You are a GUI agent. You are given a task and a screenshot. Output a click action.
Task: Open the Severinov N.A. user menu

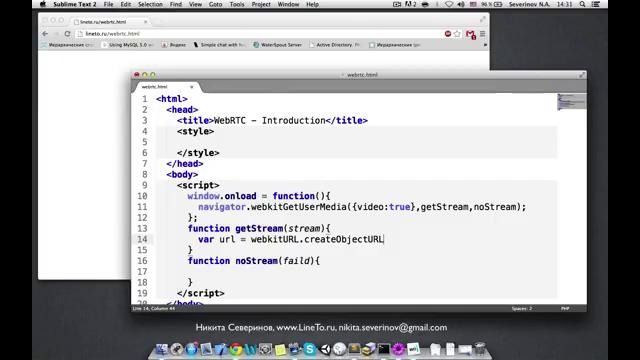[x=529, y=4]
